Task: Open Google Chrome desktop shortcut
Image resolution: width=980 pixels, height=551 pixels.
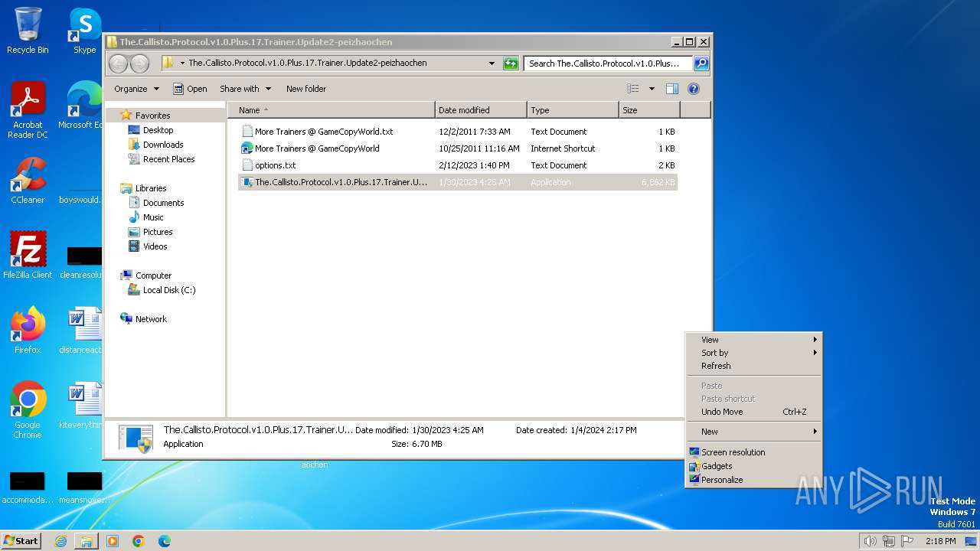Action: coord(28,410)
